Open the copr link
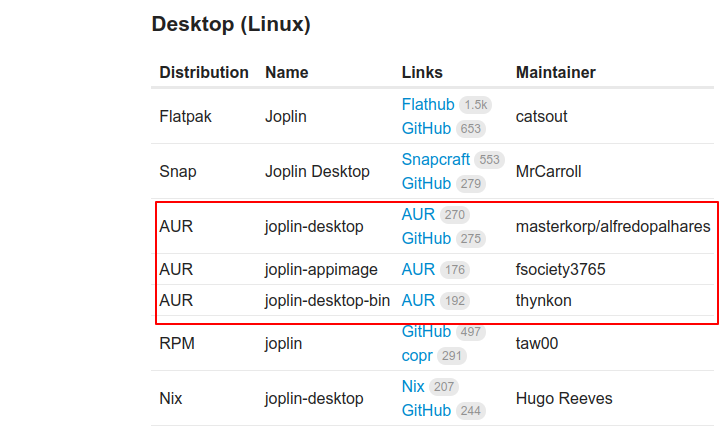The width and height of the screenshot is (721, 433). pos(417,356)
